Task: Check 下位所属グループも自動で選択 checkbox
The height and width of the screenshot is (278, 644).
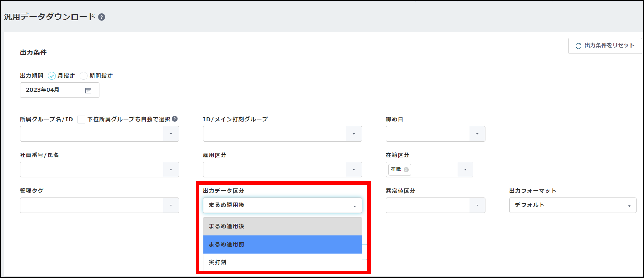Action: point(81,119)
